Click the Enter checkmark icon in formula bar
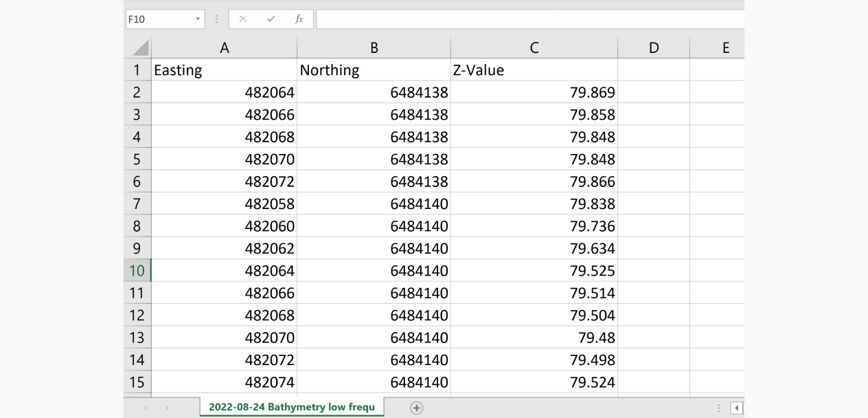Image resolution: width=868 pixels, height=418 pixels. pyautogui.click(x=271, y=19)
